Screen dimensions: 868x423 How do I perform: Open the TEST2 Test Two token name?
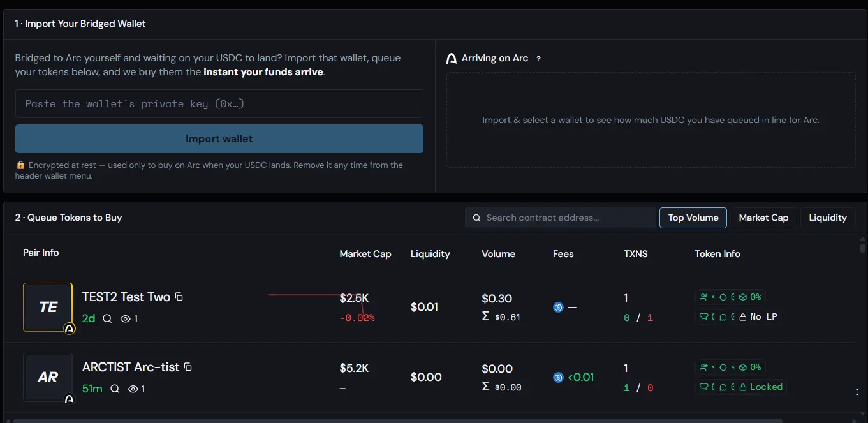click(x=126, y=297)
